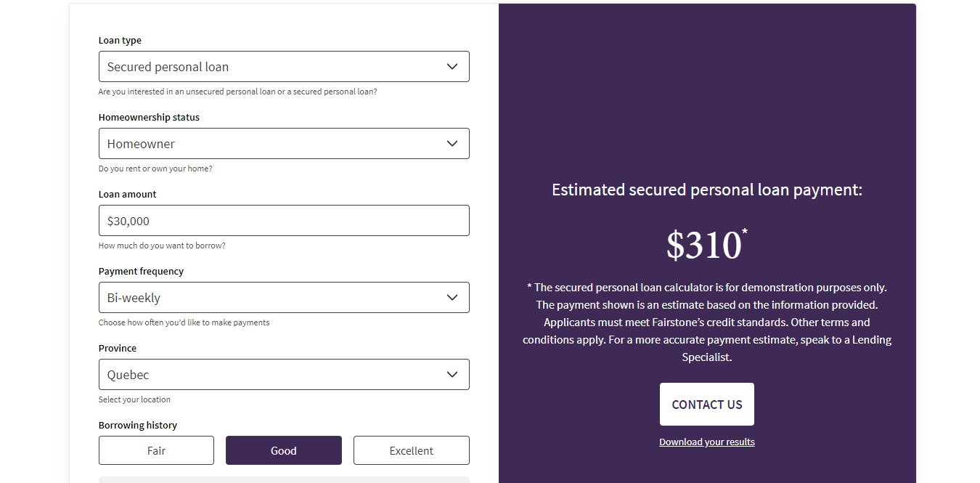The height and width of the screenshot is (483, 980).
Task: Select the Good borrowing history option
Action: tap(283, 450)
